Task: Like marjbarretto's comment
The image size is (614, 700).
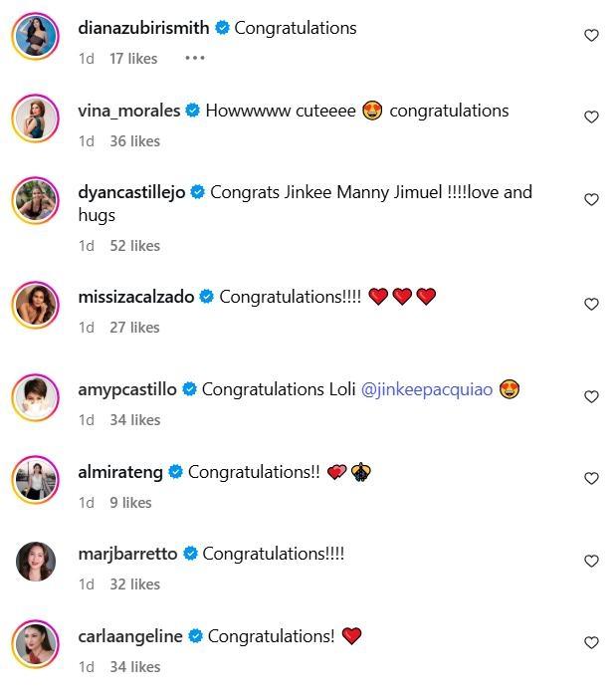Action: point(591,562)
